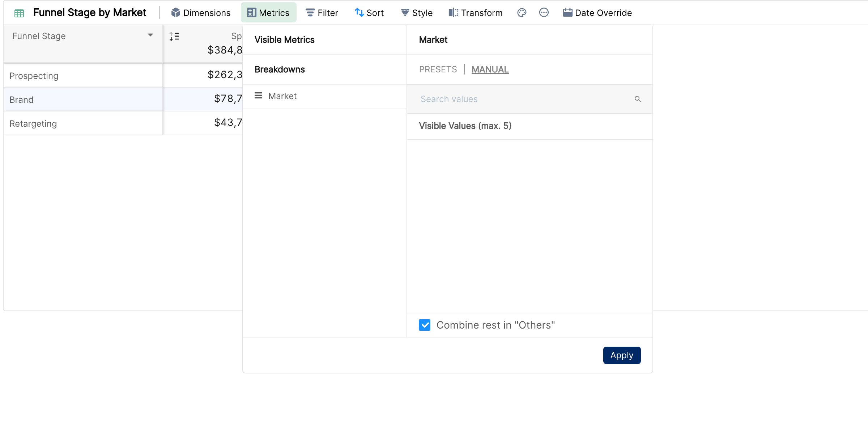The image size is (868, 427).
Task: Click the search magnifier icon
Action: tap(638, 99)
